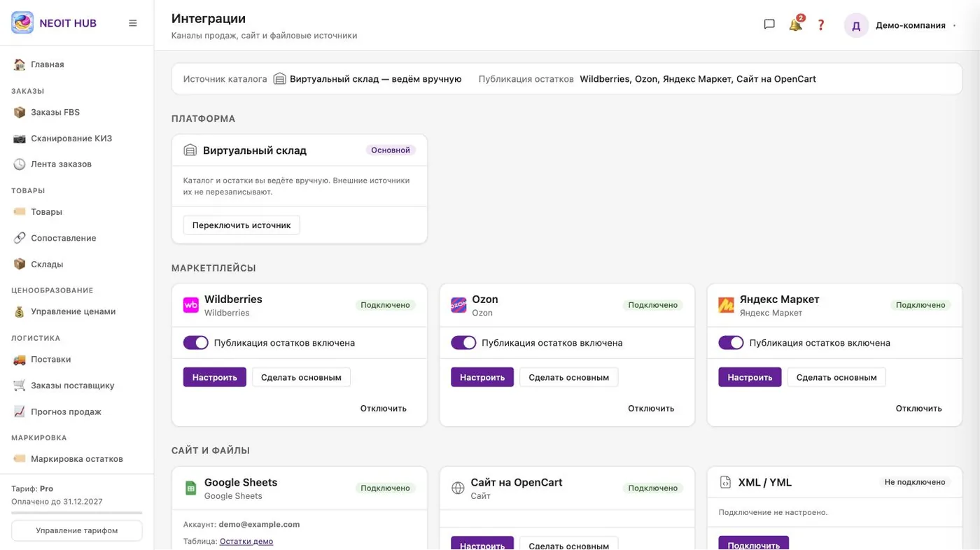
Task: Click the money bag icon for Управление ценами
Action: 20,312
